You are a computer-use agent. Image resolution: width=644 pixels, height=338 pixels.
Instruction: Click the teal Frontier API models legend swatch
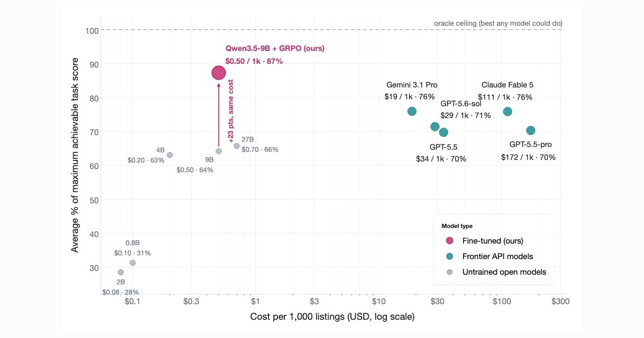click(x=450, y=256)
